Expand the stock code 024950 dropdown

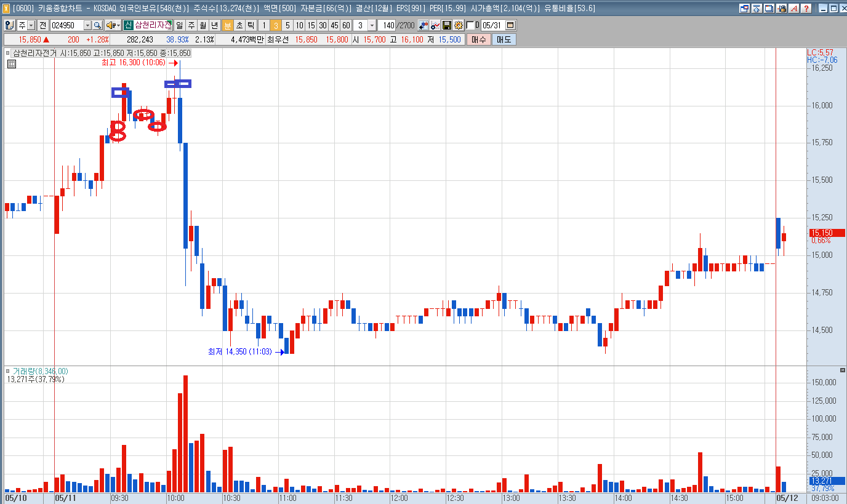(87, 25)
